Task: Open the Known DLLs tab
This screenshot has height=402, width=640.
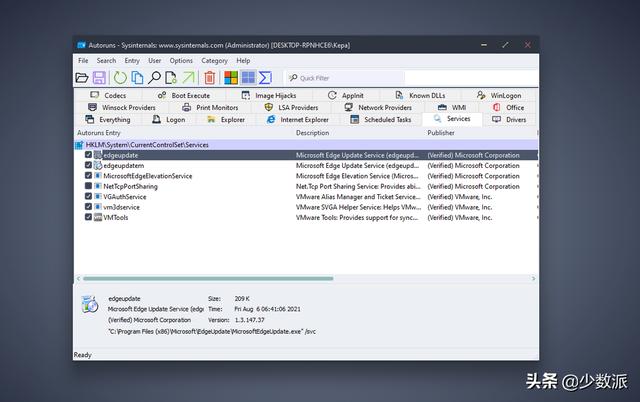Action: [420, 95]
